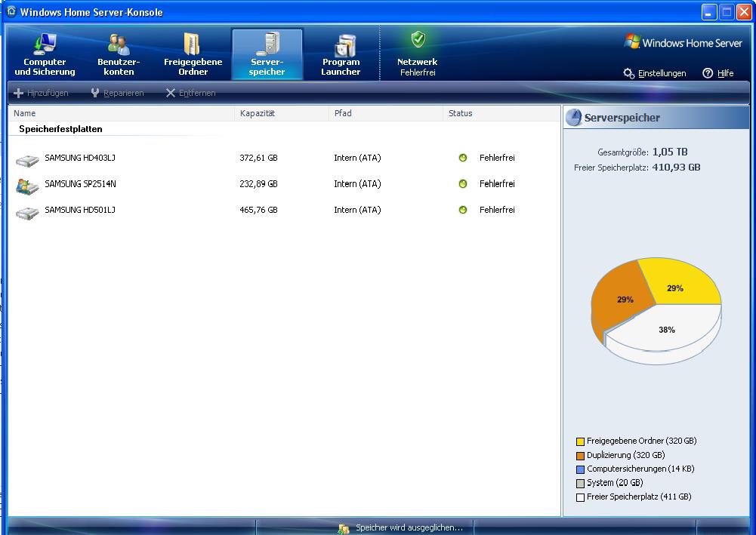Image resolution: width=756 pixels, height=535 pixels.
Task: Select the SAMSUNG SP2514N drive row
Action: click(285, 184)
